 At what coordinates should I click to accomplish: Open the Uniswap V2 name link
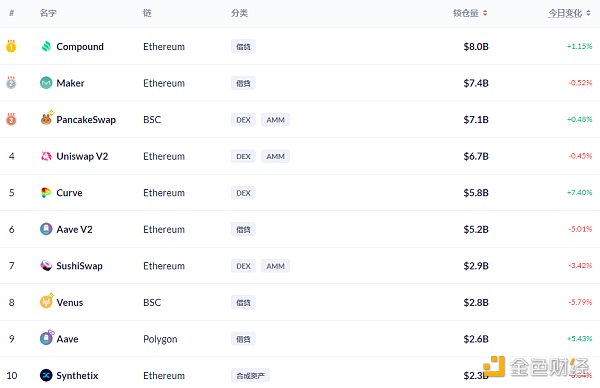pyautogui.click(x=82, y=156)
